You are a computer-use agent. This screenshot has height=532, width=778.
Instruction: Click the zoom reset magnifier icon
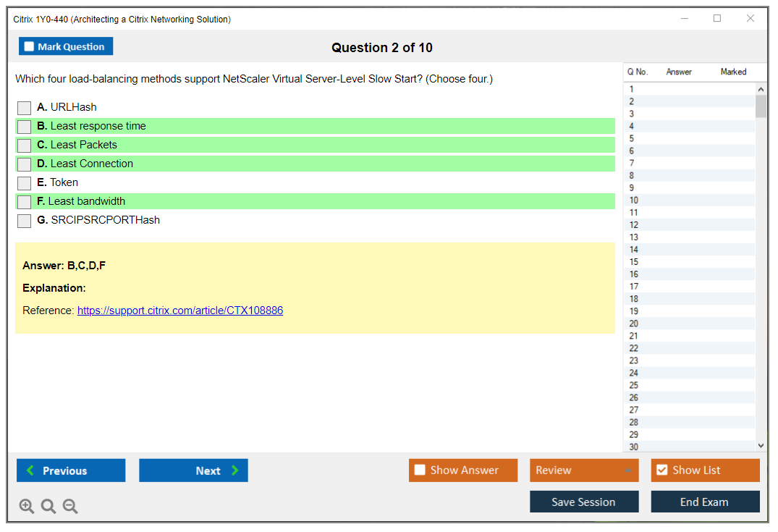48,506
